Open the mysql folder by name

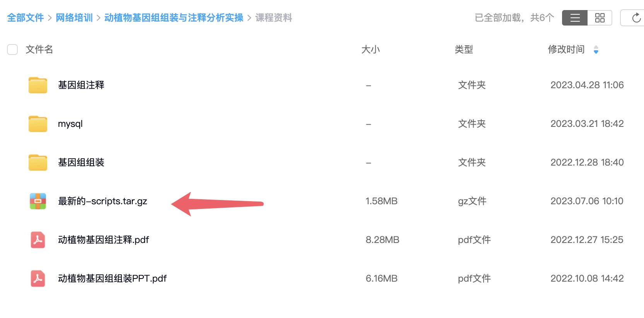[x=70, y=124]
